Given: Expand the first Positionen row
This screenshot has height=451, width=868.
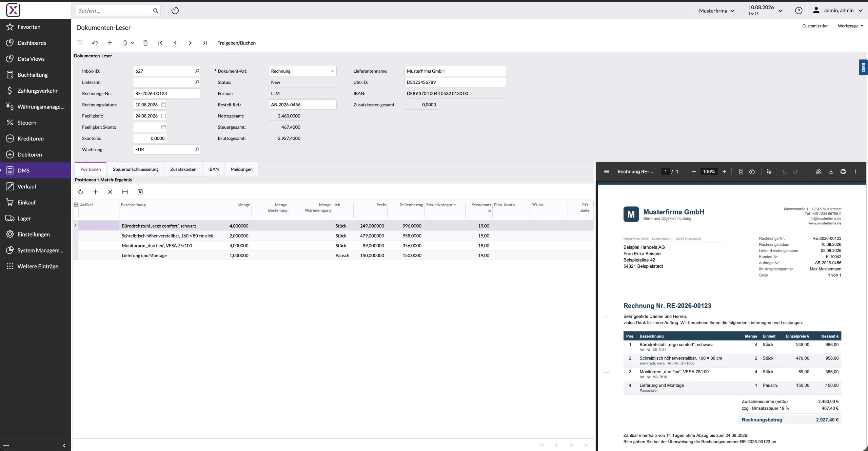Looking at the screenshot, I should [x=75, y=225].
